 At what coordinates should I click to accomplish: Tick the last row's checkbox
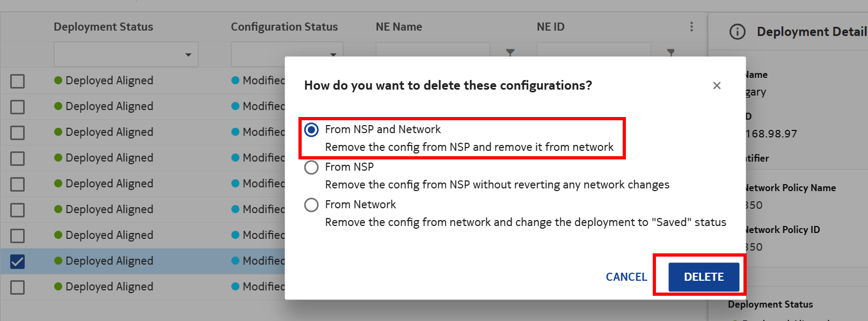[x=18, y=287]
